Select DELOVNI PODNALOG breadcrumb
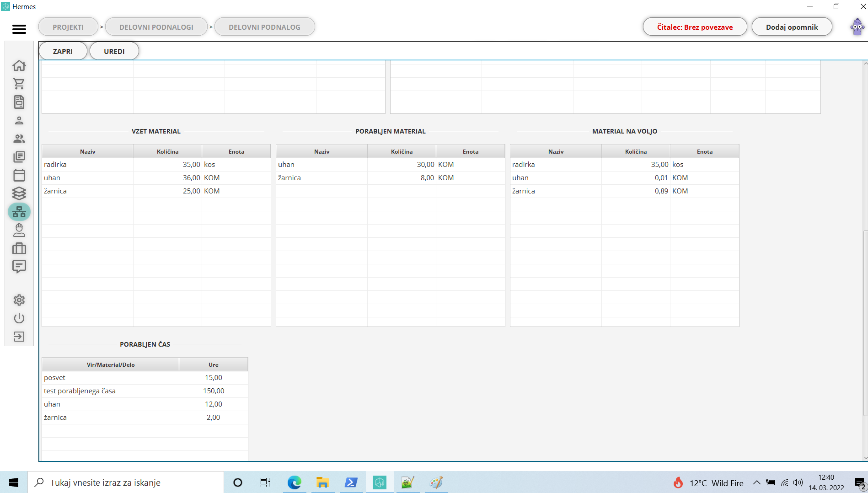 pos(264,27)
